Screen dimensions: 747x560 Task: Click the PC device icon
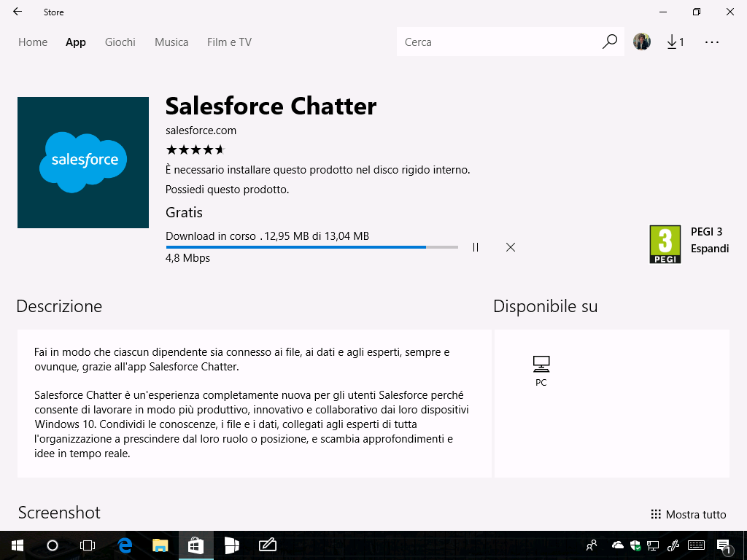(x=541, y=365)
